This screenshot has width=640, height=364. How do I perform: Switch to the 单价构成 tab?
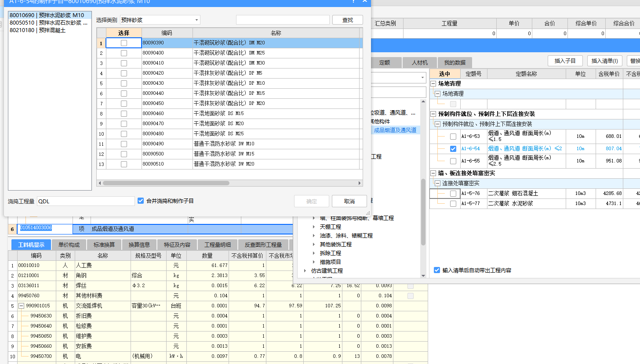coord(69,245)
